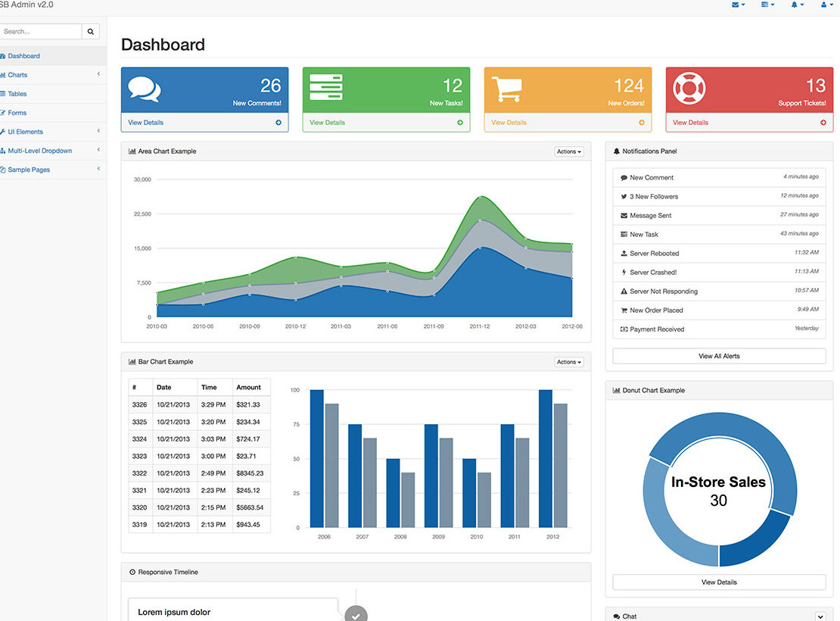Expand the Chat panel dropdown arrow

pyautogui.click(x=820, y=616)
